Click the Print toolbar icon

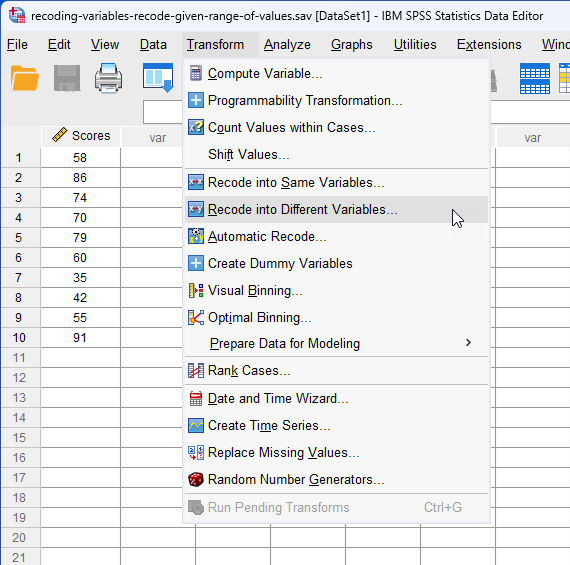pyautogui.click(x=108, y=78)
